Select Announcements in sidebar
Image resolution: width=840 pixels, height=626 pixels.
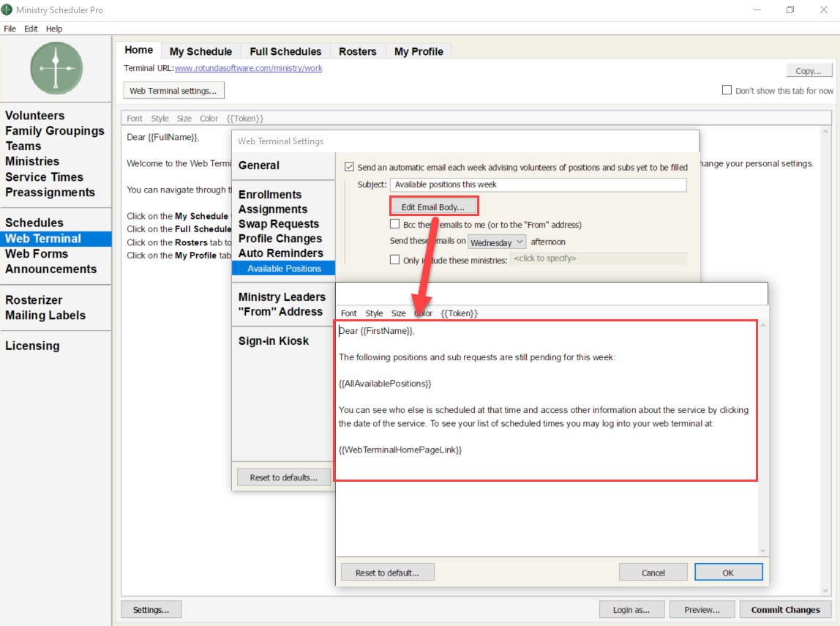coord(51,269)
